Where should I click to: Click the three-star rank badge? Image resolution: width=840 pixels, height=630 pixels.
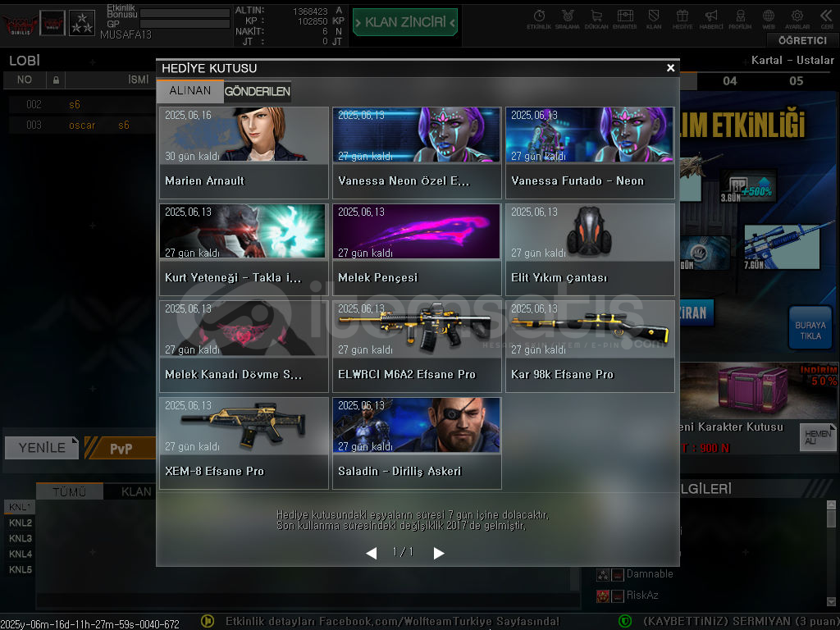tap(82, 23)
